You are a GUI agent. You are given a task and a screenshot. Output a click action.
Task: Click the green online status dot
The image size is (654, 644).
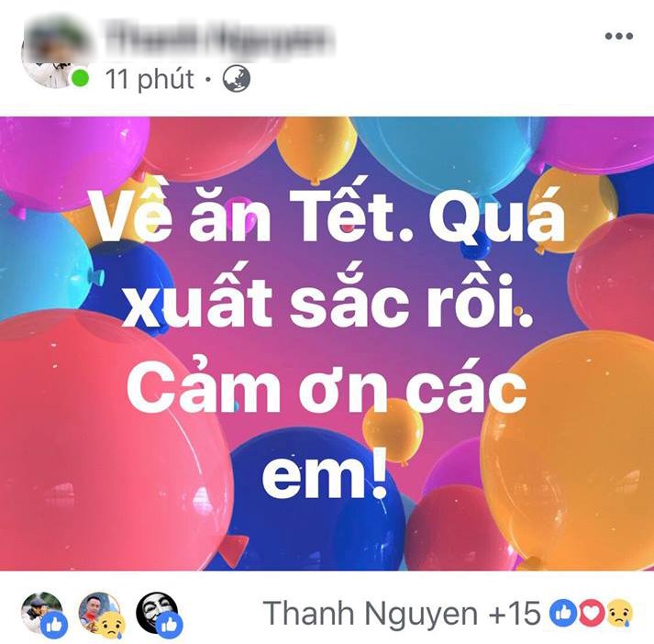click(80, 78)
